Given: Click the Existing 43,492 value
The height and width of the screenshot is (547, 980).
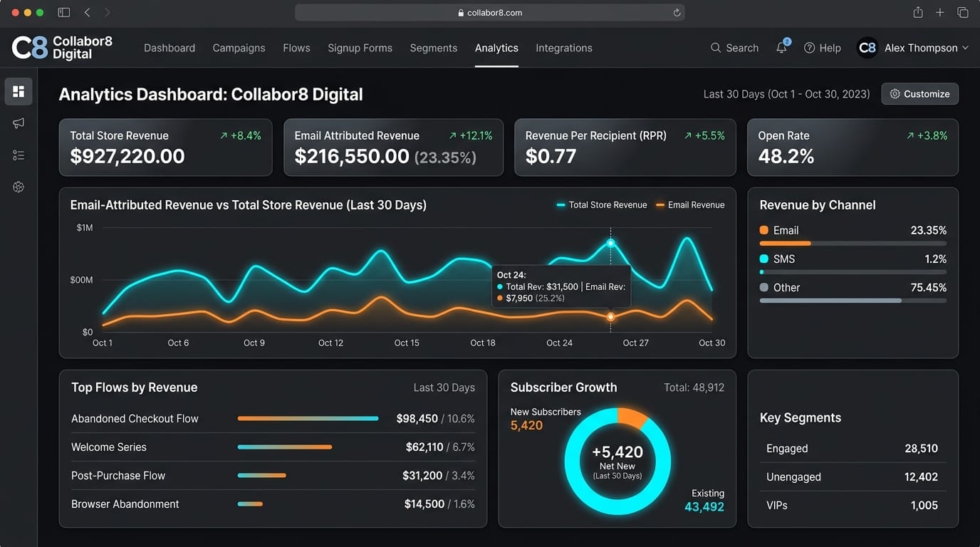Looking at the screenshot, I should coord(704,507).
